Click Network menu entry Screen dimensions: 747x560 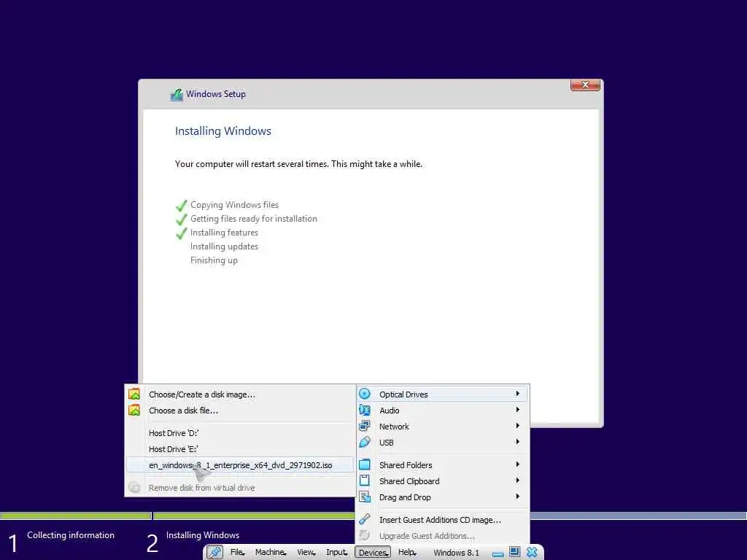click(443, 427)
